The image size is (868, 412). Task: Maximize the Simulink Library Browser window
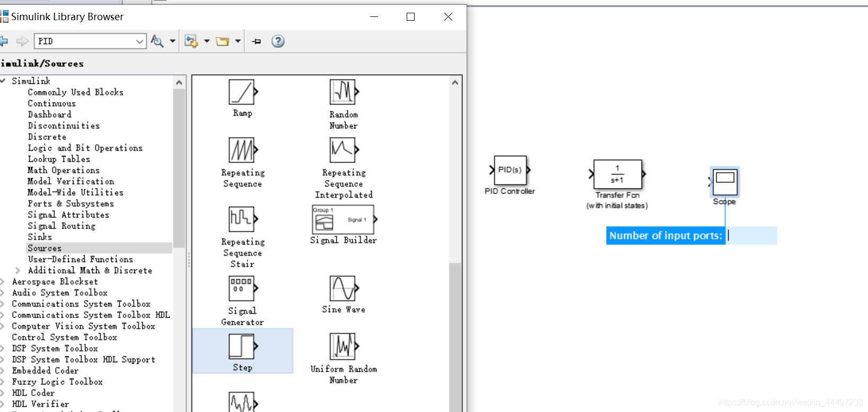410,17
